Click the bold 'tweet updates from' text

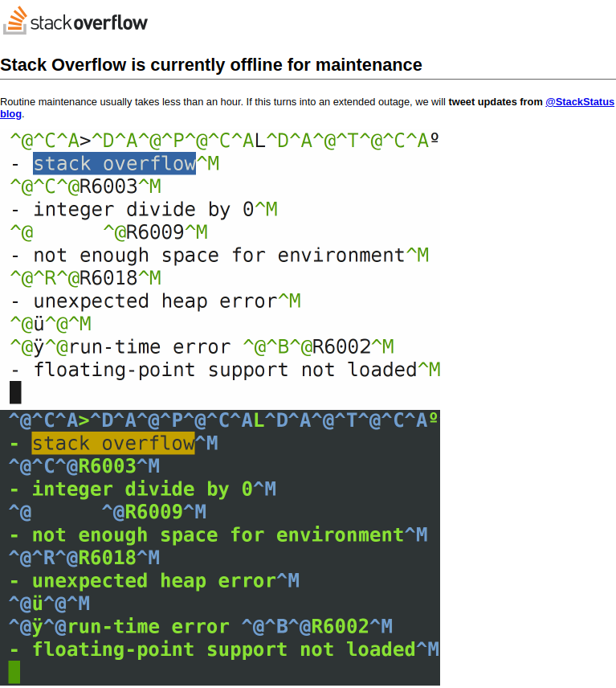[x=496, y=102]
